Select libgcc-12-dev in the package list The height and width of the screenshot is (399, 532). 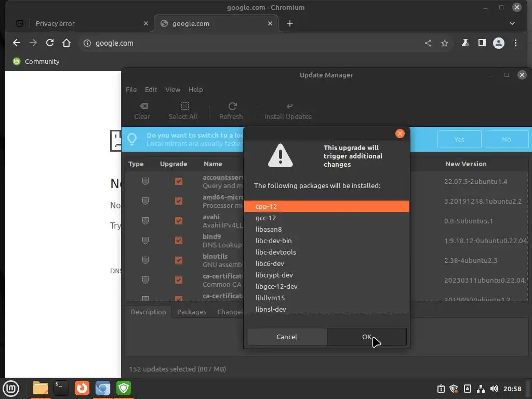click(327, 286)
